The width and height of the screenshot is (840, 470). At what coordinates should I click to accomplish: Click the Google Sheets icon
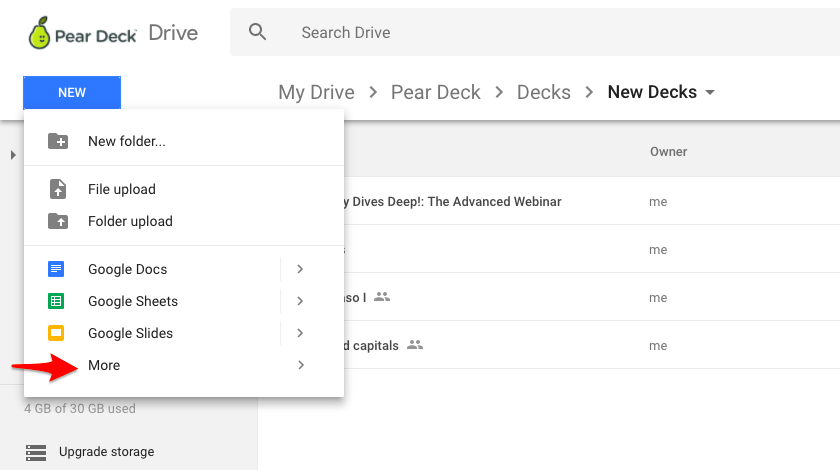[x=56, y=301]
